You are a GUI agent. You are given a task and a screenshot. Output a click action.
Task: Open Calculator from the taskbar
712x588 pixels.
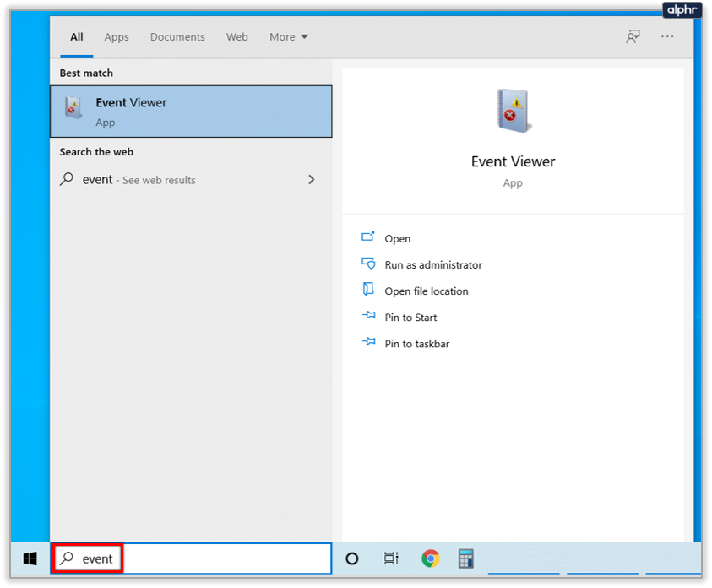click(466, 558)
